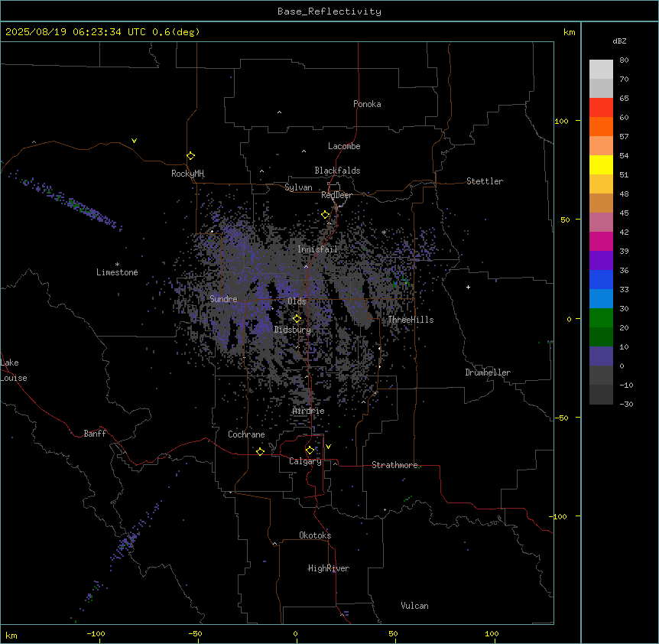
Task: Select the RockyMH label
Action: pyautogui.click(x=187, y=173)
